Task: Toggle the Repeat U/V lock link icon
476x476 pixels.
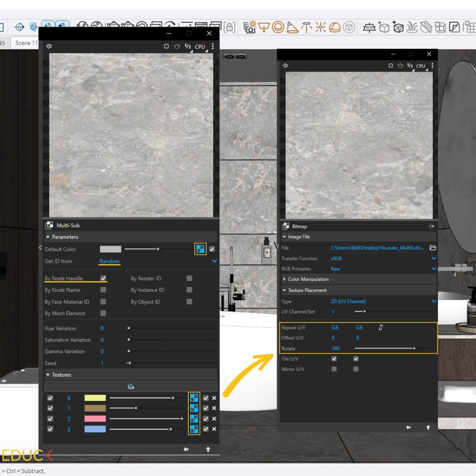Action: click(x=381, y=328)
